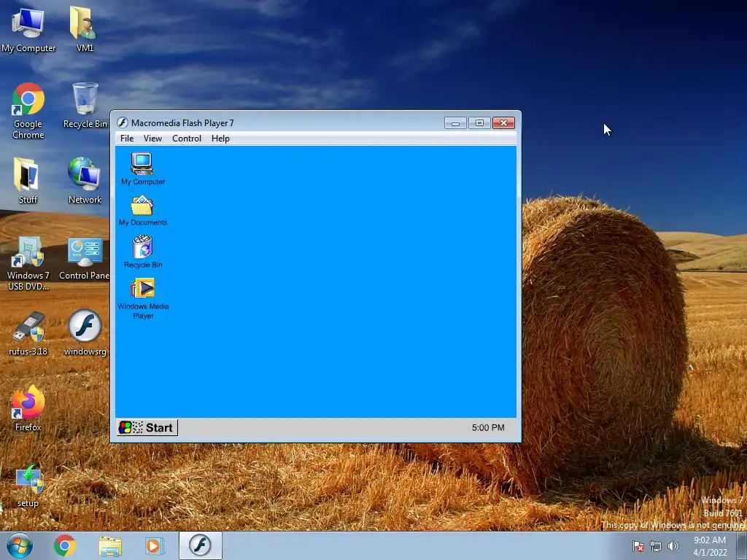
Task: Click the volume speaker tray icon
Action: 673,546
